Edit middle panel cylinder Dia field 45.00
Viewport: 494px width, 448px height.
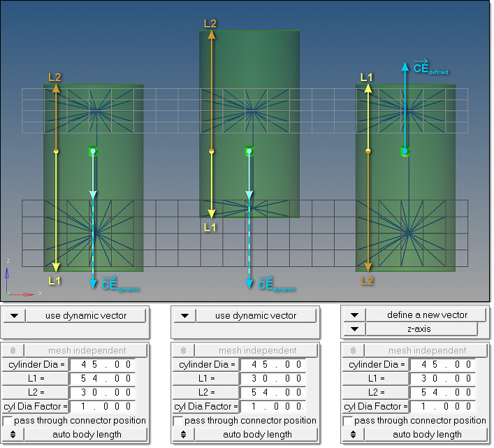pos(273,365)
